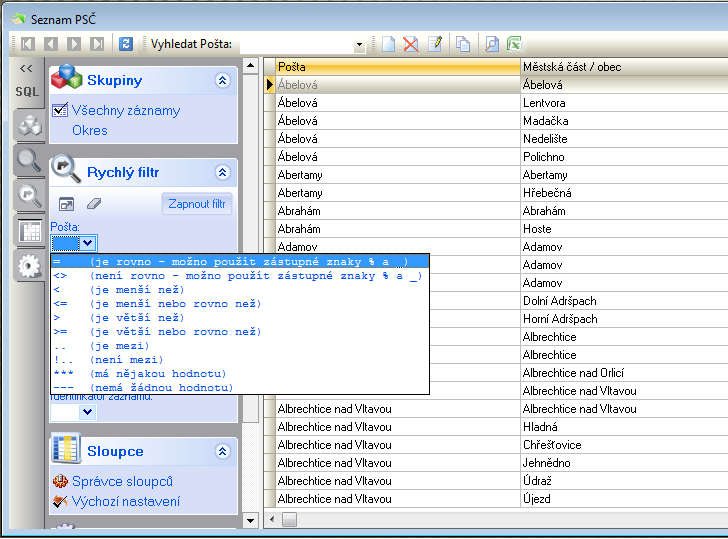Sort by Městská část / obec header
The image size is (728, 539).
point(624,67)
